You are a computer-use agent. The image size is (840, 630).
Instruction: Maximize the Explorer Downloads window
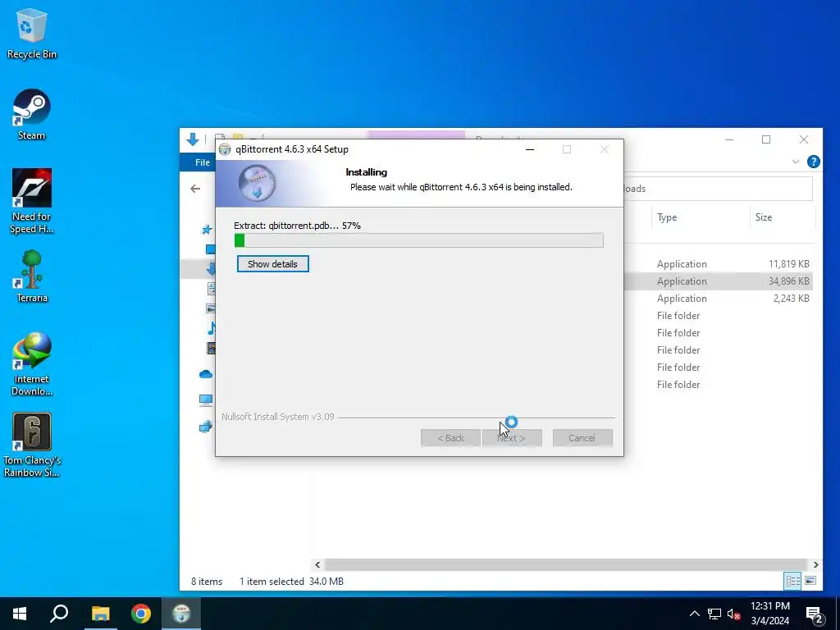766,139
